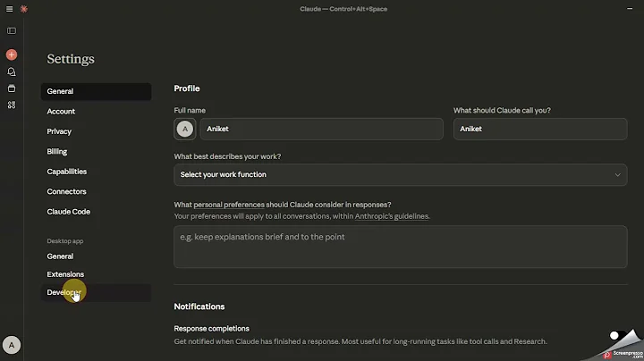Open Extensions under Desktop app
This screenshot has height=361, width=644.
(x=65, y=274)
